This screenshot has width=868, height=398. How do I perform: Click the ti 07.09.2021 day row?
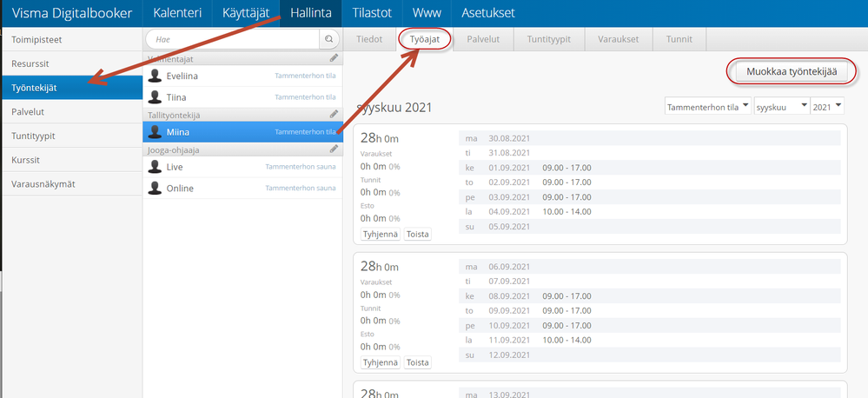(650, 282)
